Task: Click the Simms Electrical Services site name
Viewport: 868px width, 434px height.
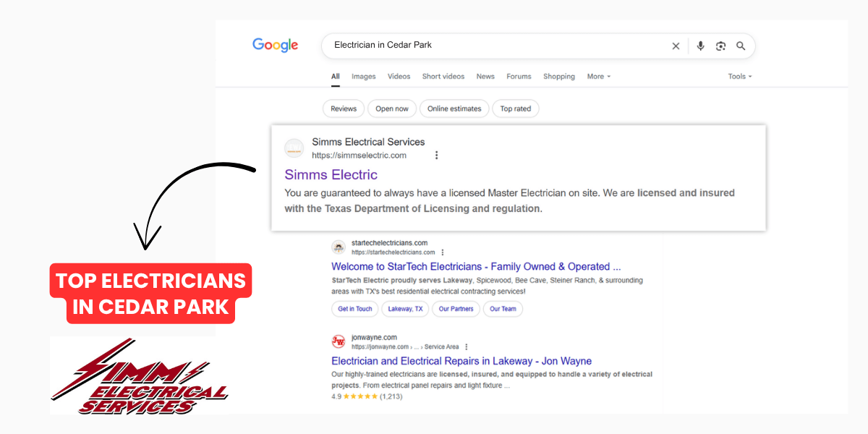Action: pos(368,142)
